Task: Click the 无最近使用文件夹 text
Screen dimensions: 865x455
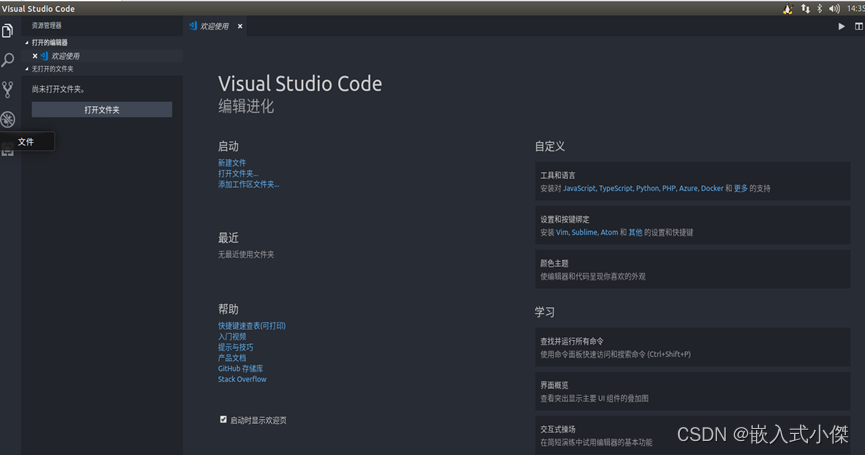Action: (245, 254)
